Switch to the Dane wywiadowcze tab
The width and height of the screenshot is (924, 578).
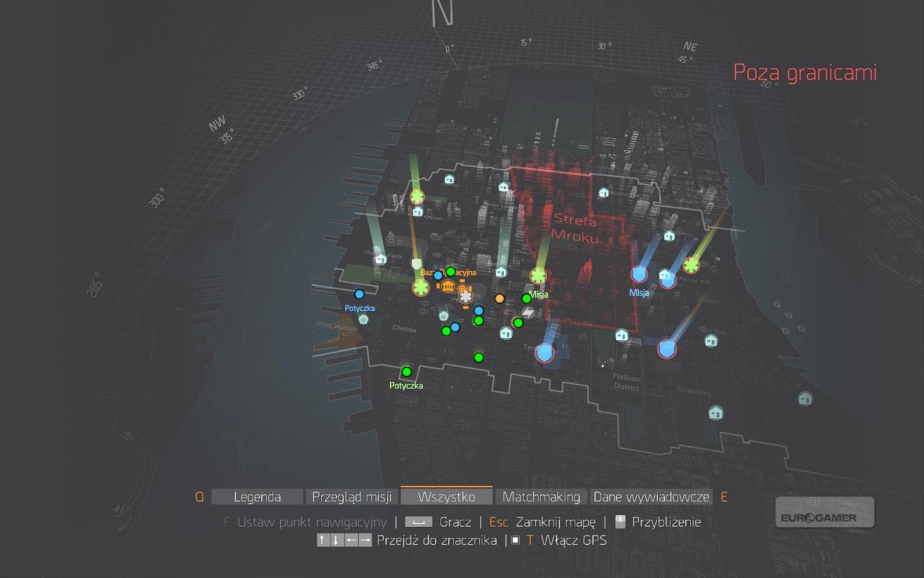click(x=651, y=497)
